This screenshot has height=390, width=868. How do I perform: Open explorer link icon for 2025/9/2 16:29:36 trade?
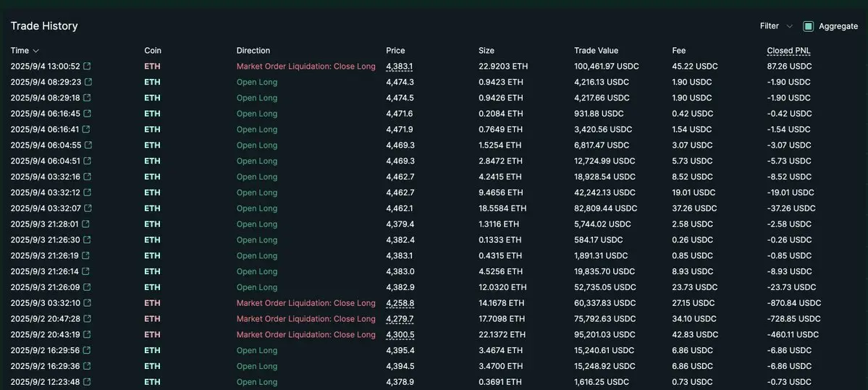(x=88, y=366)
